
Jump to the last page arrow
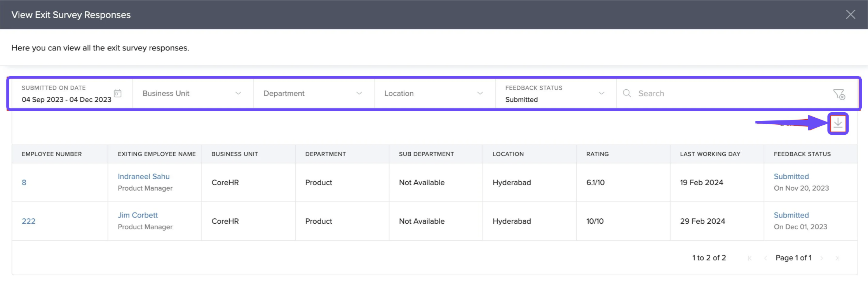click(x=837, y=258)
